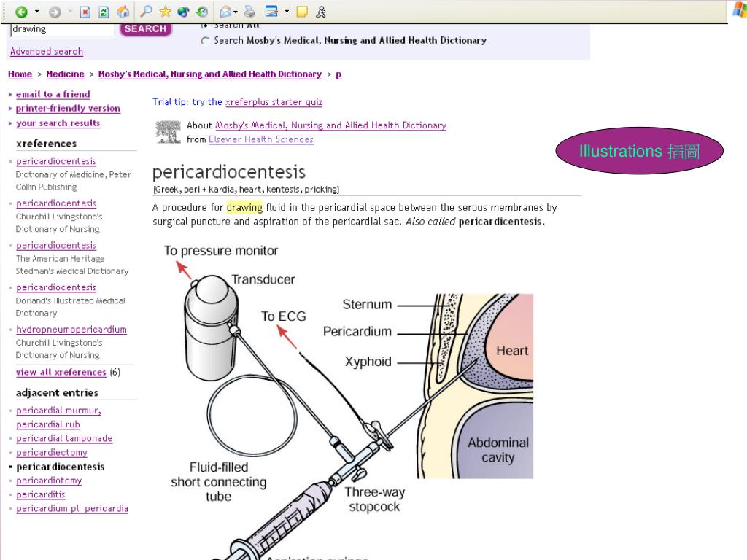Open the Elsevier Health Sciences link
The height and width of the screenshot is (560, 747).
click(261, 139)
